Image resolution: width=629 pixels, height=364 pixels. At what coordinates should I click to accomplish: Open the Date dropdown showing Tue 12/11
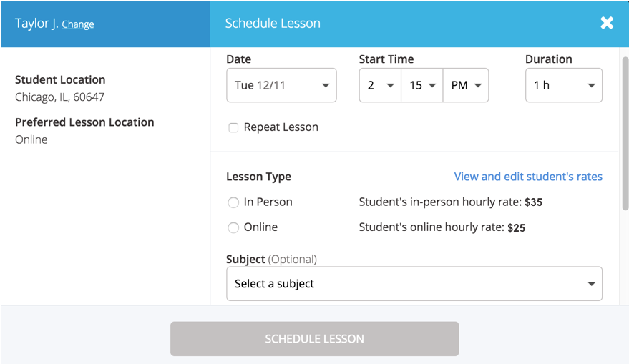click(281, 86)
